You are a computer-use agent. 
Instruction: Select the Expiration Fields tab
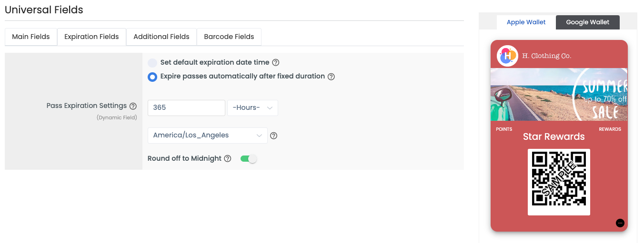click(91, 37)
